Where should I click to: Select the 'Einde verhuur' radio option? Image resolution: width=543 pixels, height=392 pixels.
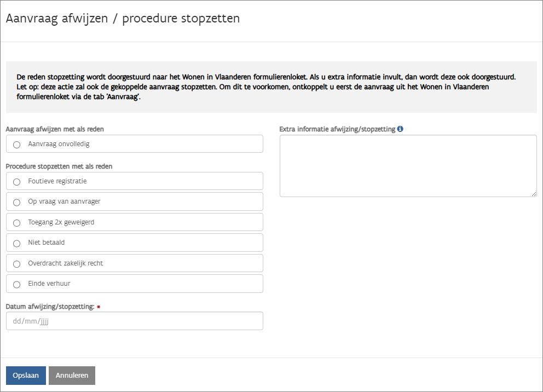click(x=16, y=284)
